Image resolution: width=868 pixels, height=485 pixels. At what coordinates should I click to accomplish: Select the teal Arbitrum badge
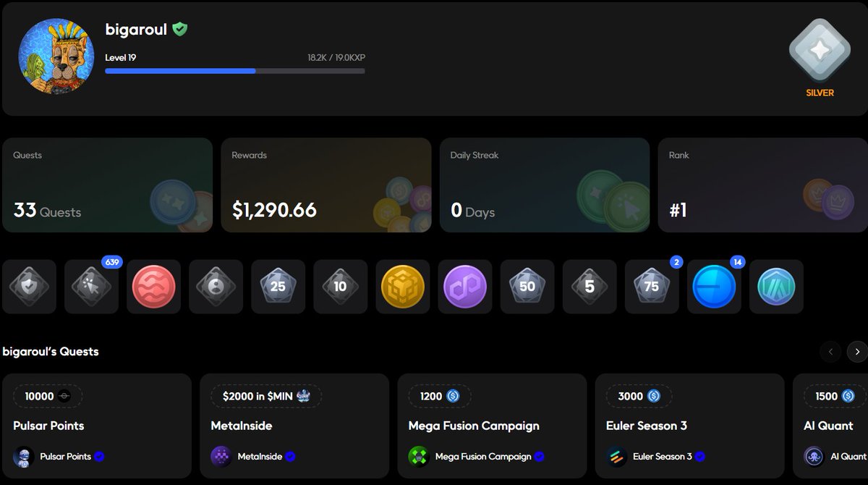click(776, 287)
